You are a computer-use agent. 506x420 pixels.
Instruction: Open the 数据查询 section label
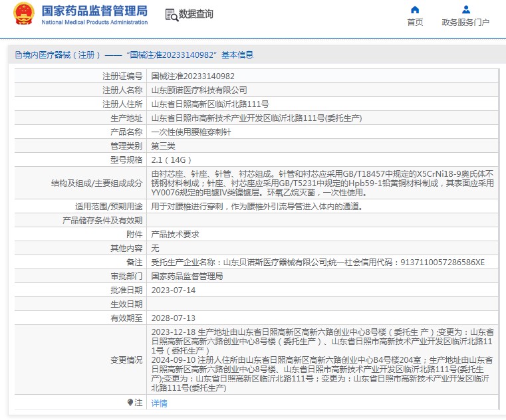click(x=196, y=15)
